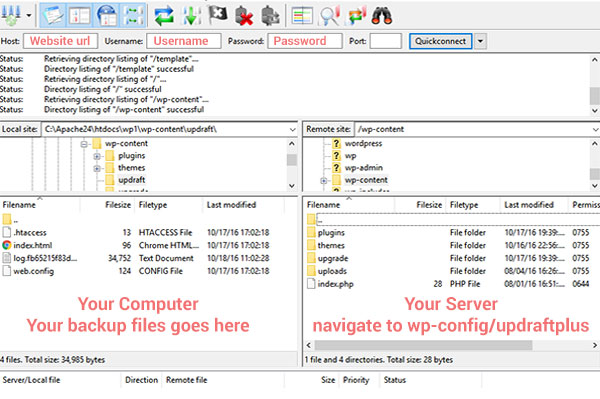Click the Password input field
The height and width of the screenshot is (399, 600).
click(x=305, y=41)
